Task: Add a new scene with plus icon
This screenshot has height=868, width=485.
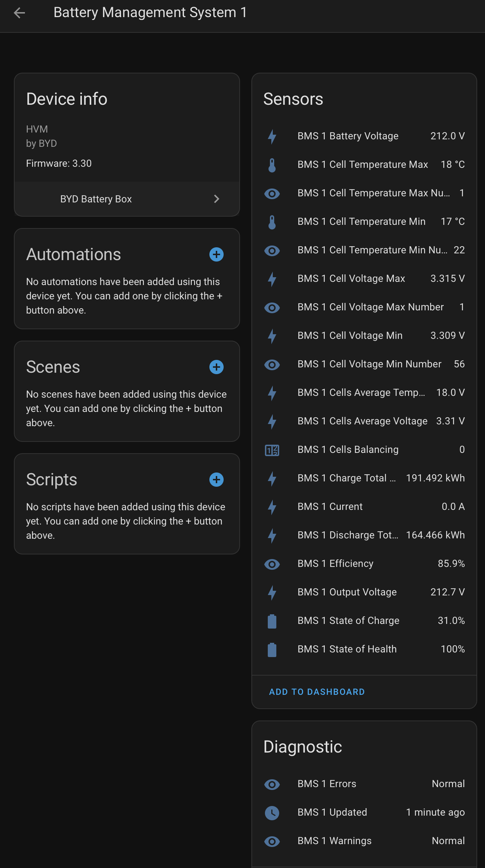Action: 216,367
